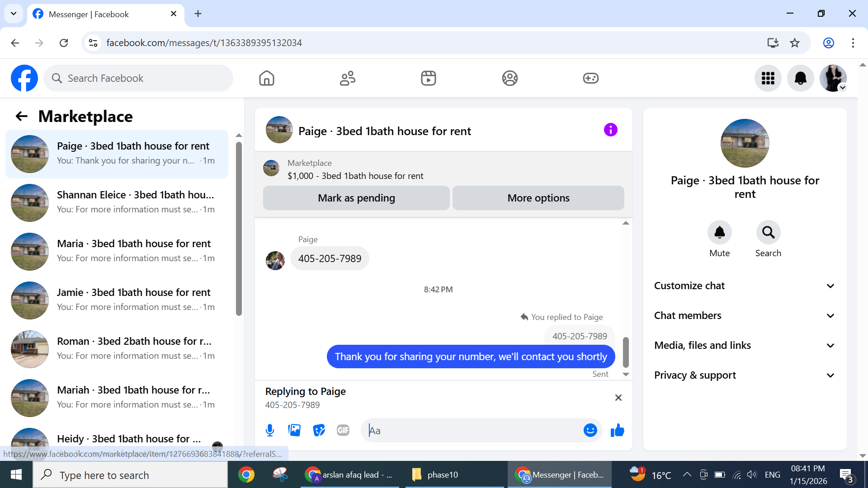The height and width of the screenshot is (488, 868).
Task: Go to Facebook Home tab
Action: pyautogui.click(x=267, y=78)
